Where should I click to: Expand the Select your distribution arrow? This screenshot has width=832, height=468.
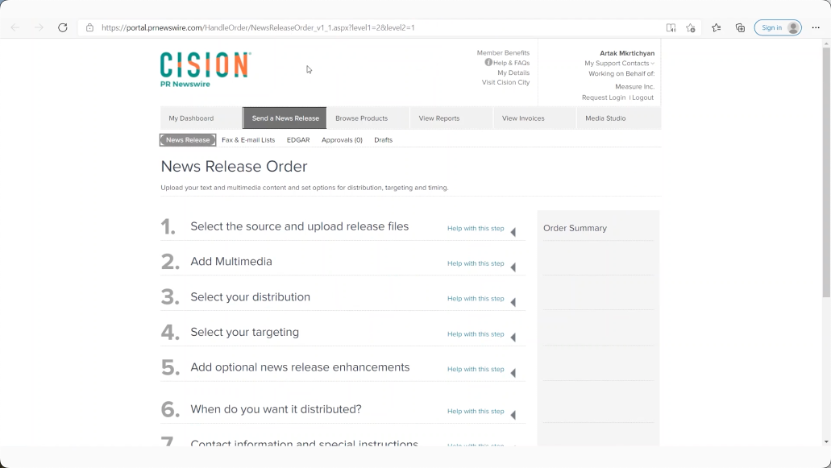513,302
